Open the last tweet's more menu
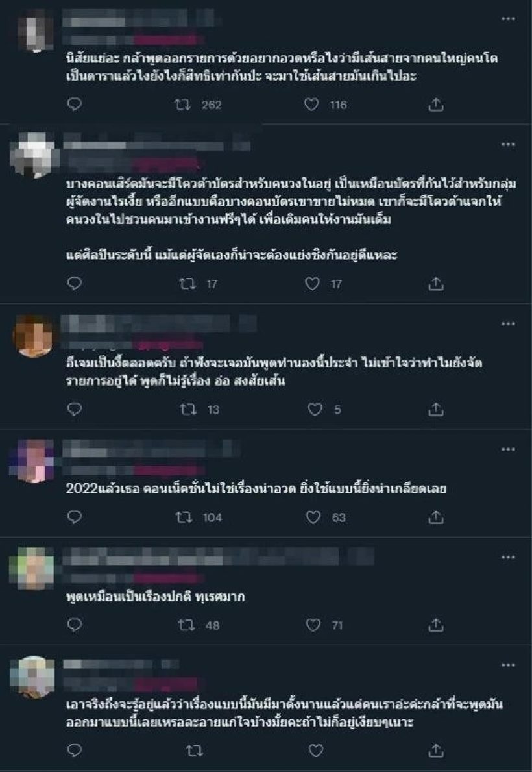Image resolution: width=532 pixels, height=772 pixels. (509, 665)
